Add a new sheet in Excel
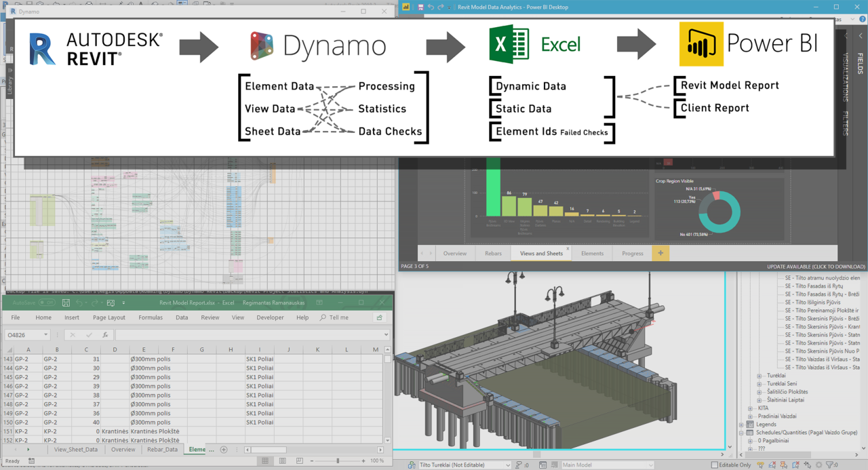 point(224,450)
